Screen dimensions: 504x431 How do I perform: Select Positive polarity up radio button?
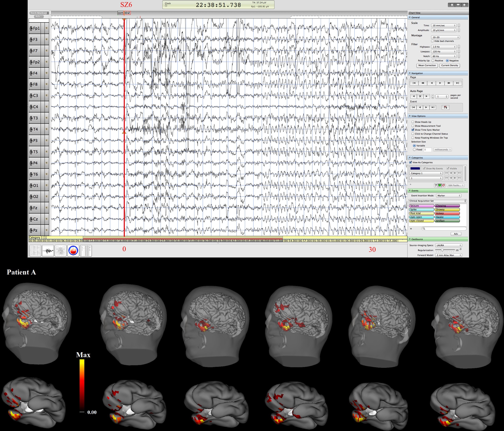pyautogui.click(x=433, y=61)
